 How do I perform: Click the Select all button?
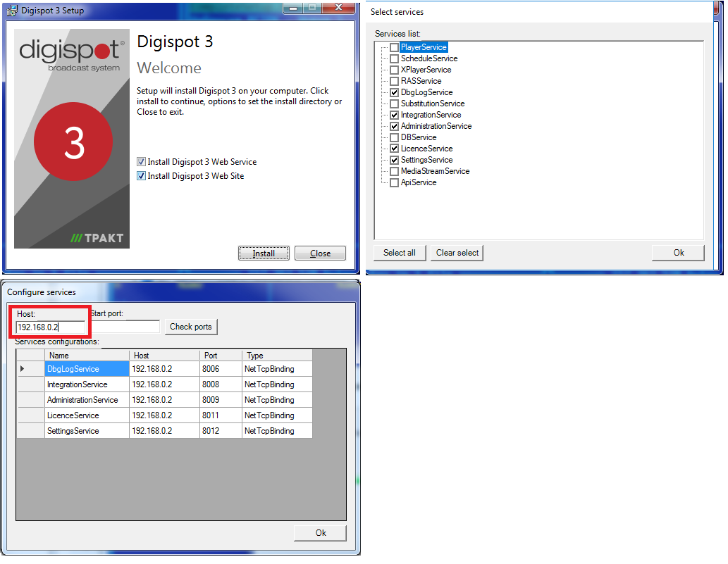(400, 253)
